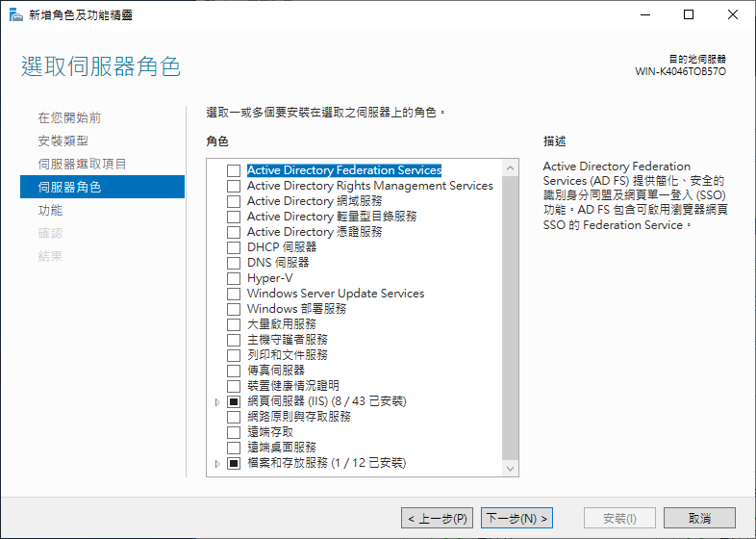Maximize the wizard window
Viewport: 756px width, 539px height.
[x=689, y=15]
